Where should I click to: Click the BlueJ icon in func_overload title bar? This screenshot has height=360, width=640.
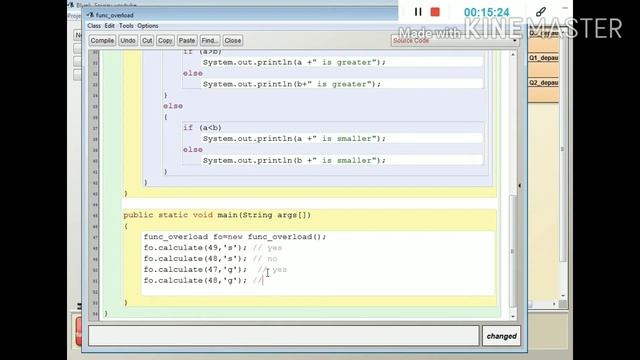tap(90, 15)
